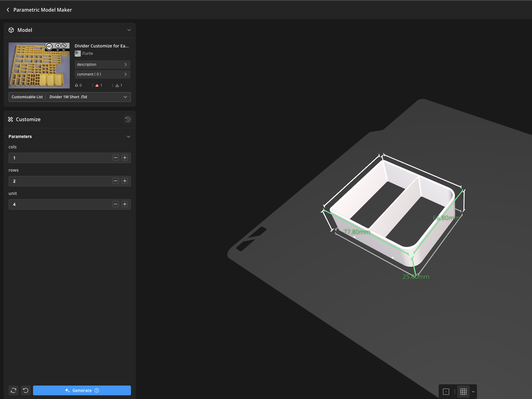Click the download count icon

[117, 85]
